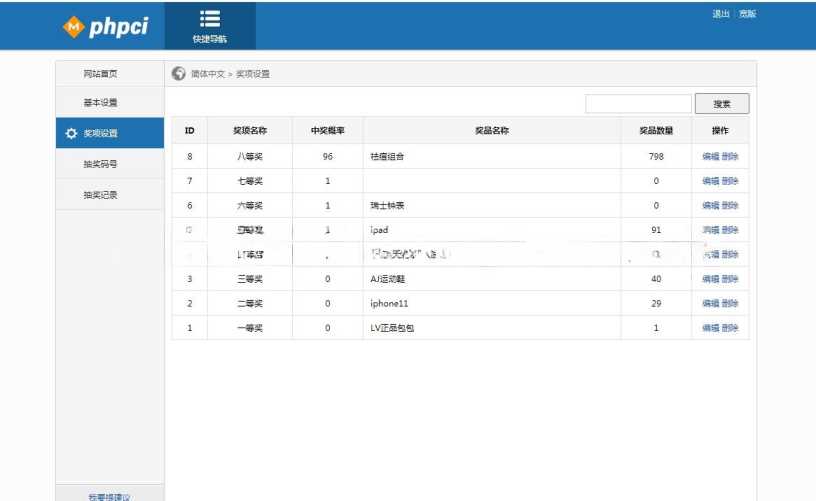816x501 pixels.
Task: Open 抽奖记录 in the sidebar
Action: click(100, 195)
